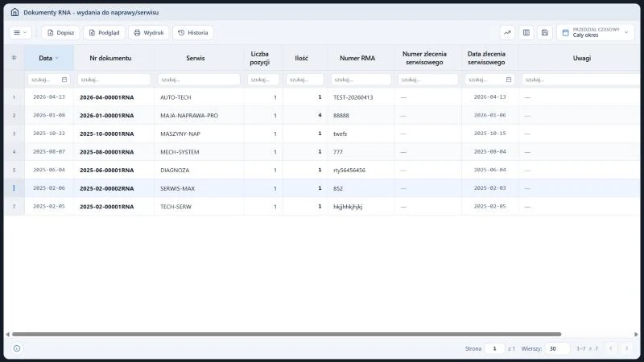Image resolution: width=644 pixels, height=362 pixels.
Task: Click the save layout icon
Action: point(545,32)
